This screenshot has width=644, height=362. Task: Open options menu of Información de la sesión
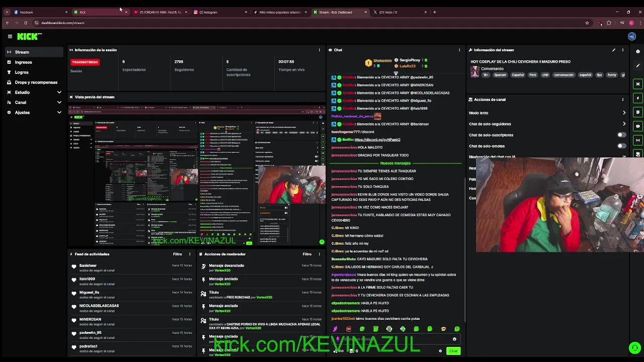pos(319,50)
